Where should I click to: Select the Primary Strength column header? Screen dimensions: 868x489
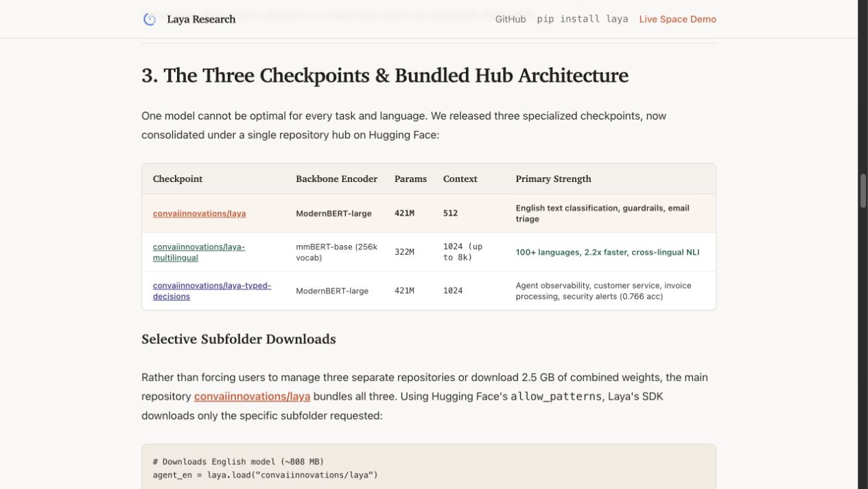[x=553, y=179]
